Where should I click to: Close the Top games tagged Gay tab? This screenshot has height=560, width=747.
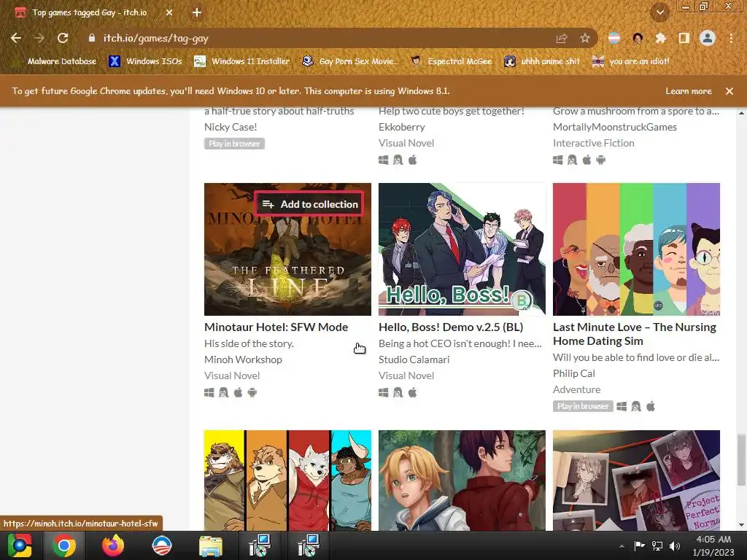(169, 13)
